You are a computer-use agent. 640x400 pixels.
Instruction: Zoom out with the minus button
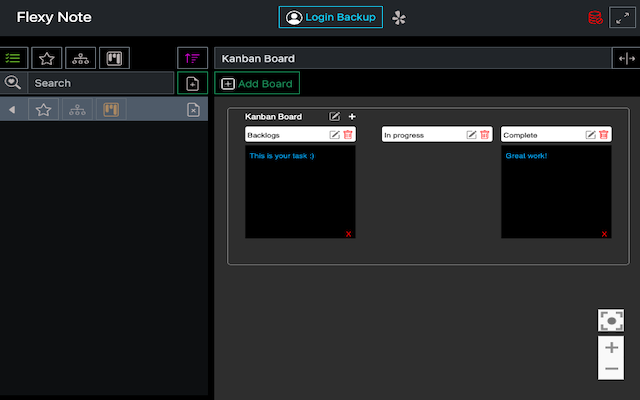611,369
